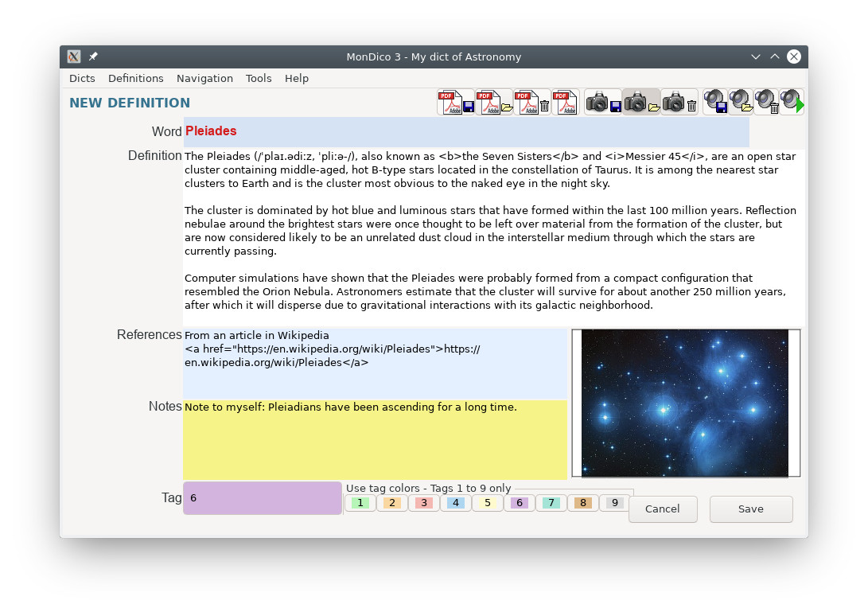The height and width of the screenshot is (612, 868).
Task: Click the delete PDF trash icon
Action: [x=532, y=103]
